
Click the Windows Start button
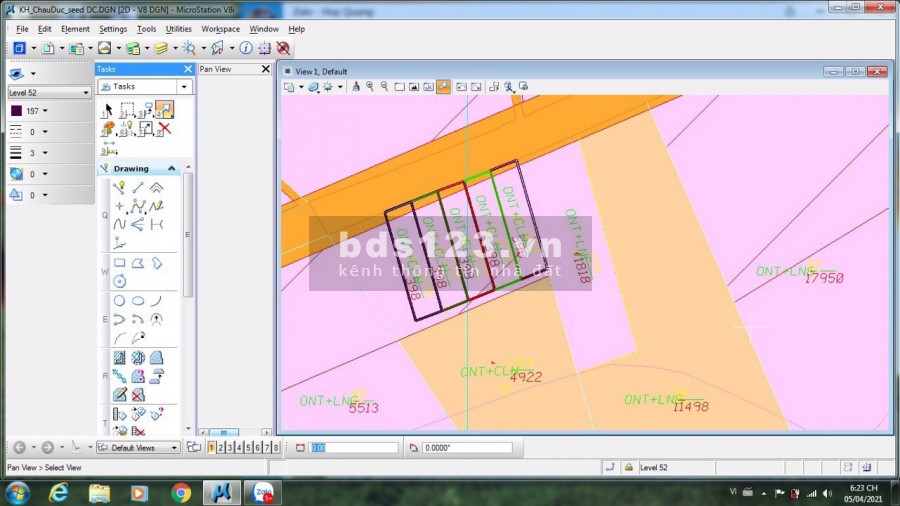click(17, 493)
